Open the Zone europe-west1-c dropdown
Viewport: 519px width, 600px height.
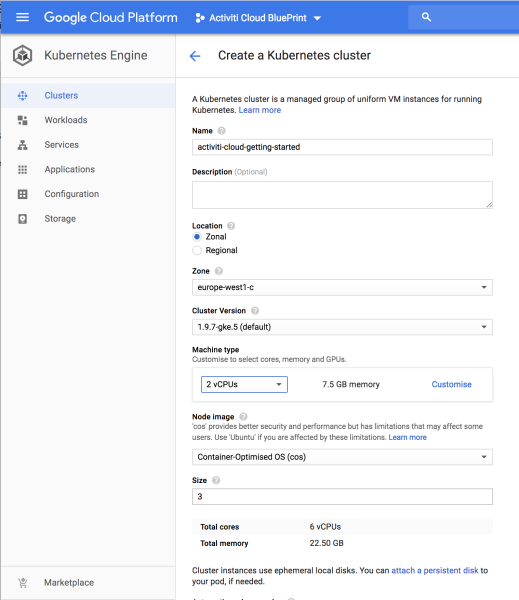342,287
